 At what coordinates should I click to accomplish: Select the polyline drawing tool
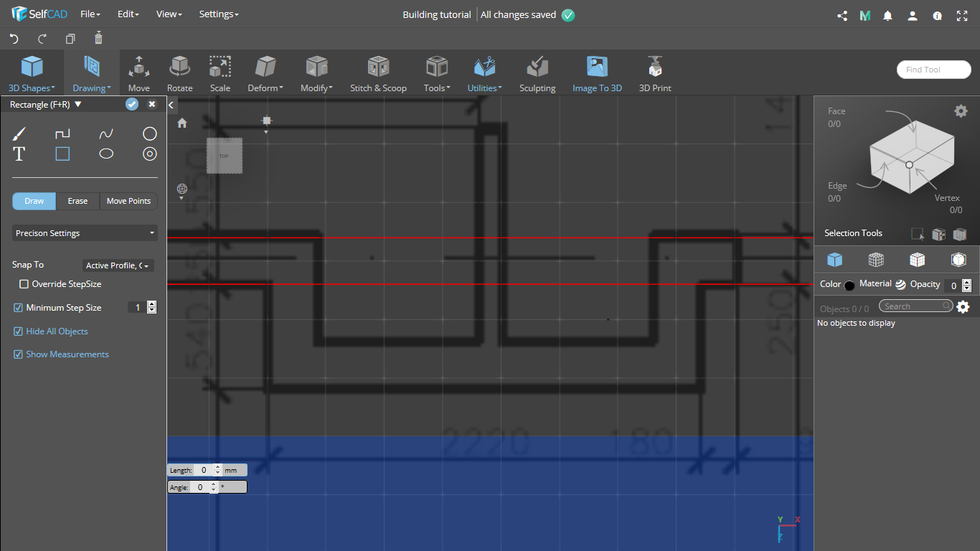[63, 133]
